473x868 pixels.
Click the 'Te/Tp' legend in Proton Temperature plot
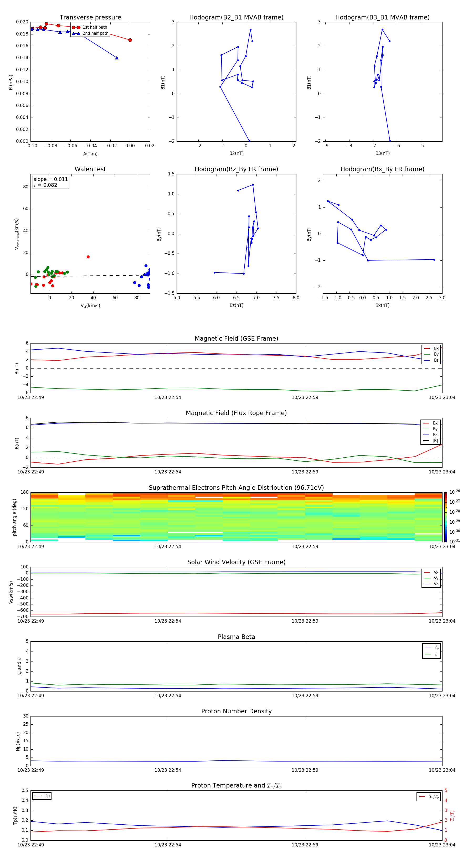click(x=429, y=796)
